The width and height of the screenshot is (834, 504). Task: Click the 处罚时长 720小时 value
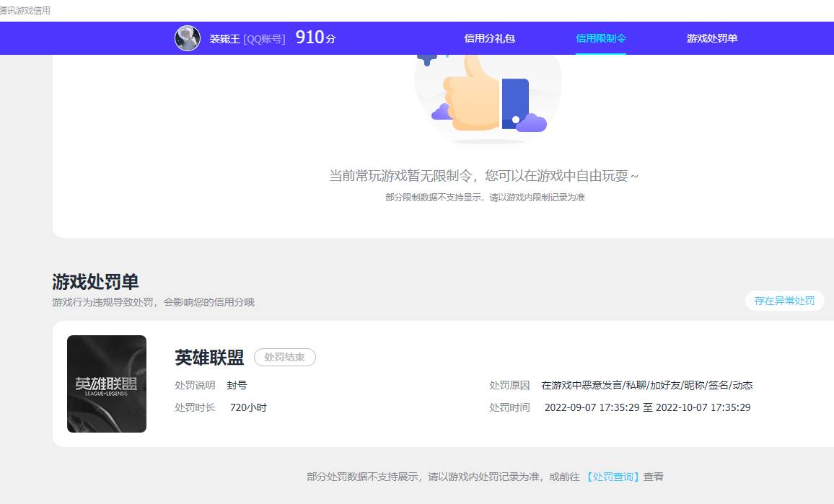249,407
